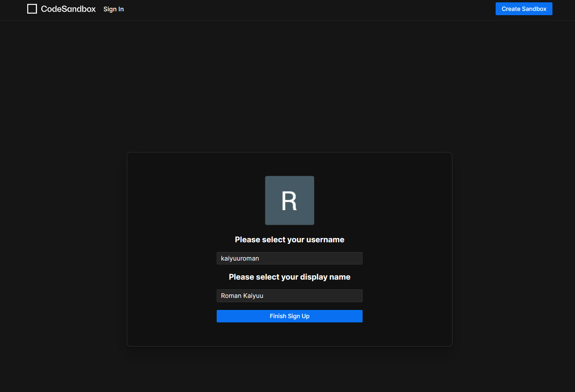The width and height of the screenshot is (575, 392).
Task: Place cursor in the 'Roman Kaiyuu' text
Action: [242, 296]
